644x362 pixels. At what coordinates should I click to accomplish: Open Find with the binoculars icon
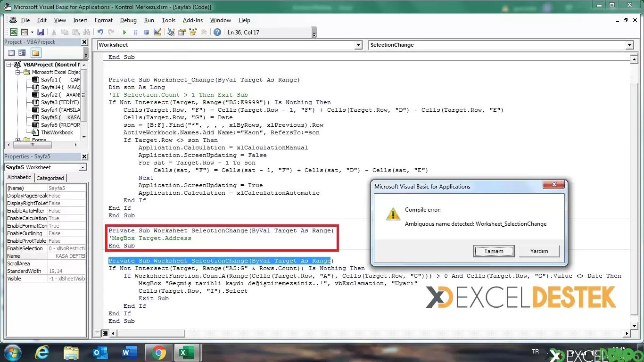pyautogui.click(x=86, y=32)
